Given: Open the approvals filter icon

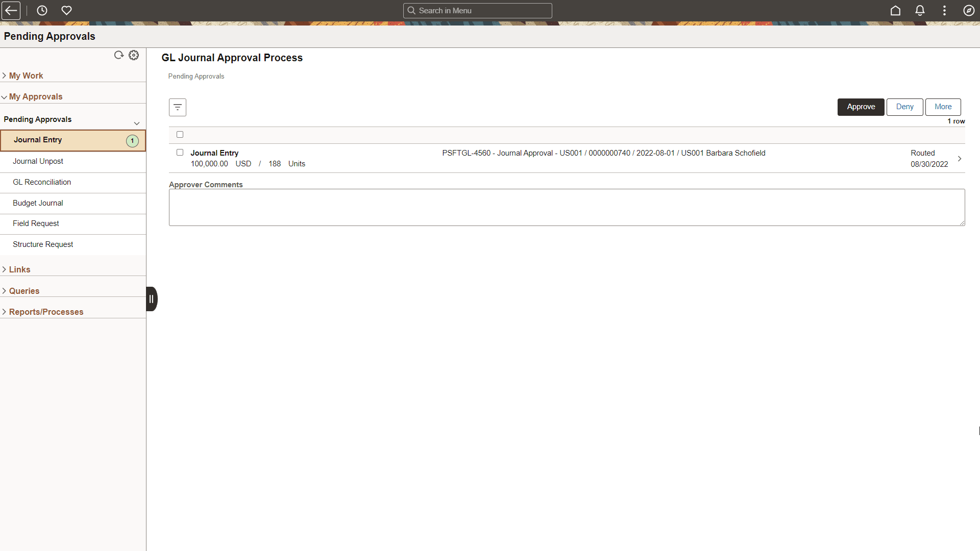Looking at the screenshot, I should [177, 107].
